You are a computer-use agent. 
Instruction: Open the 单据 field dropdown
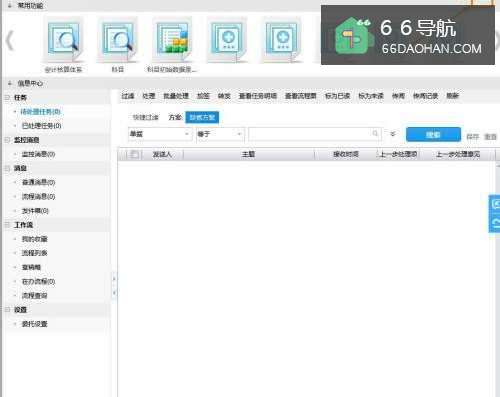[160, 134]
